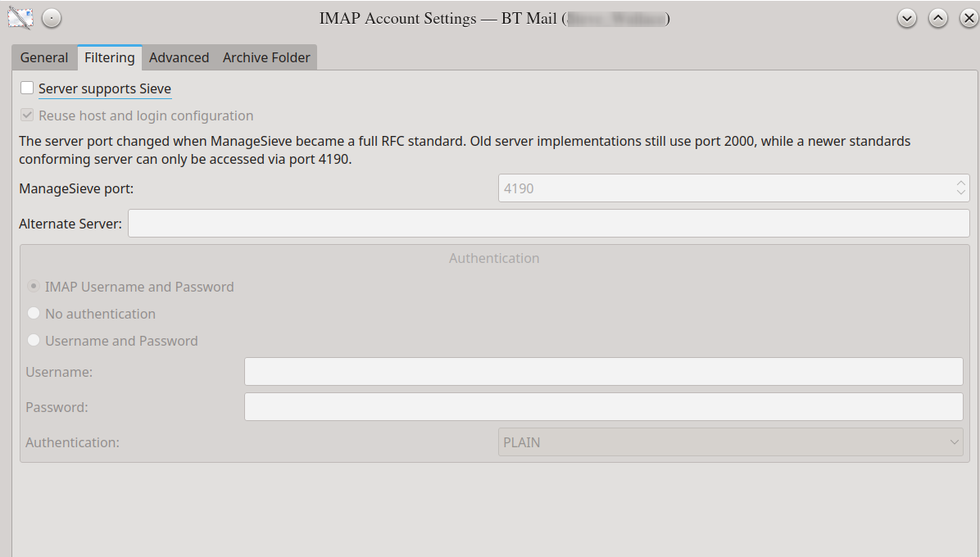Click into the Username input field

point(603,372)
